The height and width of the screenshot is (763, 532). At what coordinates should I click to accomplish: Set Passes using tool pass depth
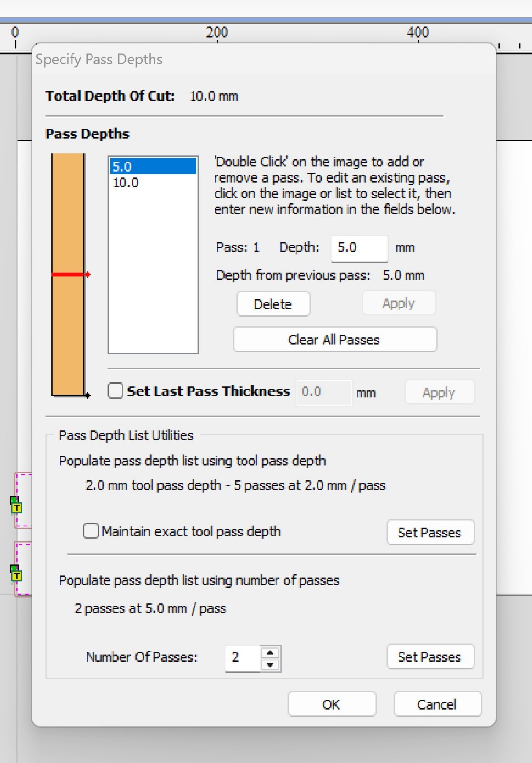(x=430, y=532)
